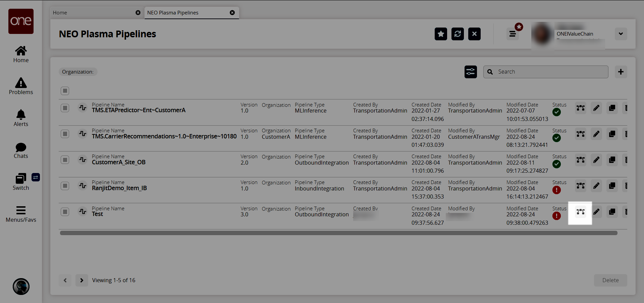644x303 pixels.
Task: Expand the user account dropdown arrow
Action: tap(621, 34)
